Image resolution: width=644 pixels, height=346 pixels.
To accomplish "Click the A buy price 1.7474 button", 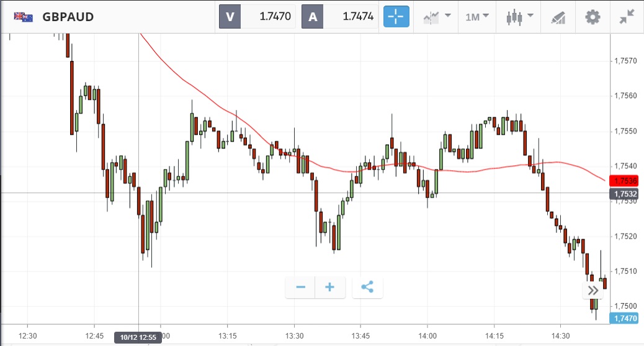I will [340, 17].
